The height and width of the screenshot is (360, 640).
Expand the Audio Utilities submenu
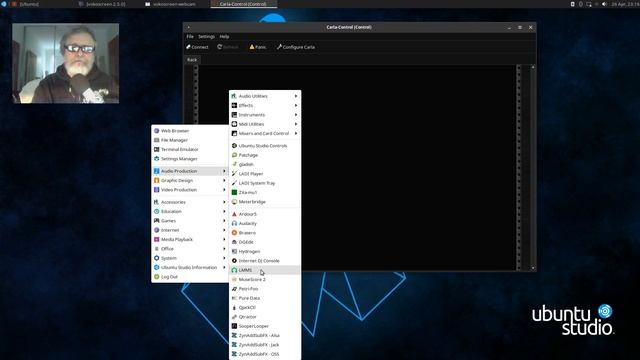tap(265, 96)
